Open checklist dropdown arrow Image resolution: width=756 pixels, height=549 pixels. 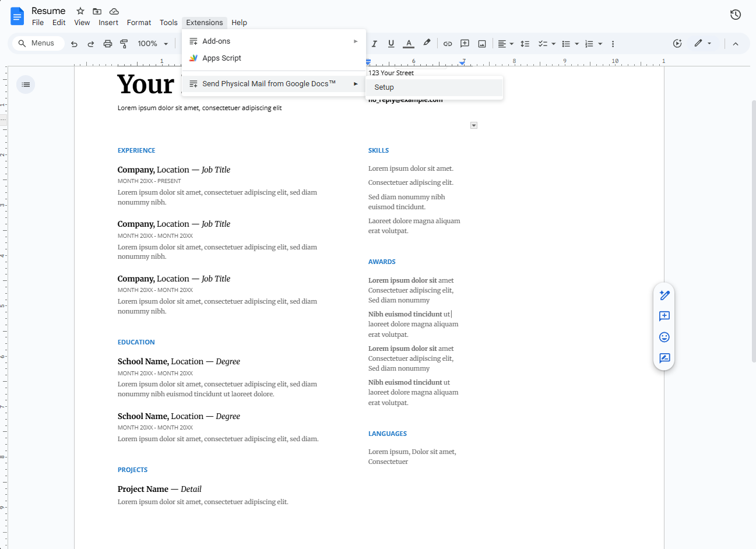click(x=554, y=44)
